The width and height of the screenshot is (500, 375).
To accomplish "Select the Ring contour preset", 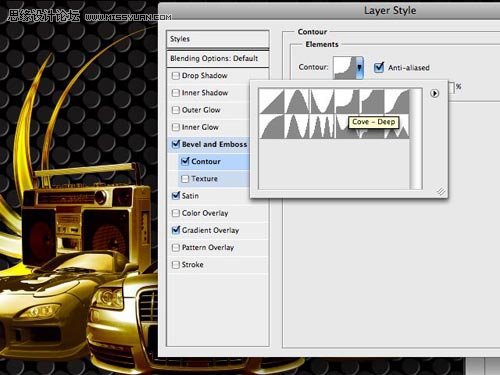I will 297,126.
